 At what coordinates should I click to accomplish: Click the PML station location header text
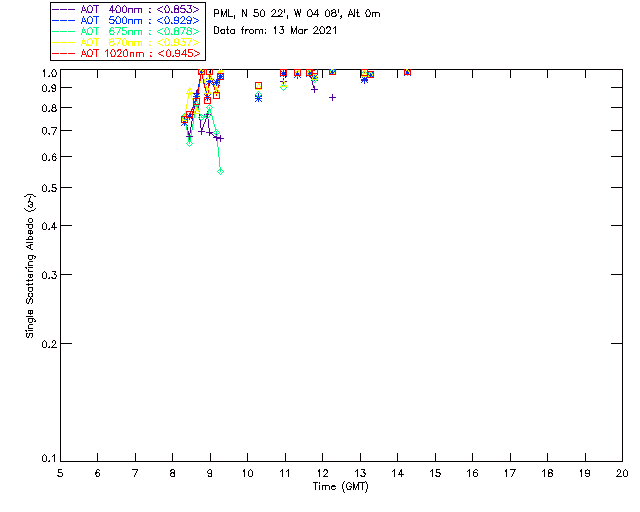(x=297, y=13)
